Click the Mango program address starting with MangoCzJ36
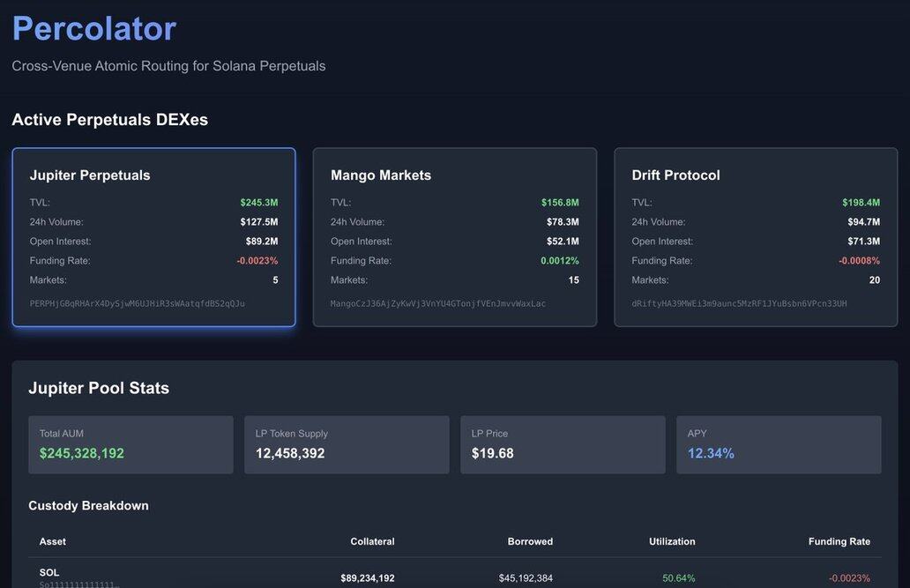The width and height of the screenshot is (910, 588). point(438,303)
